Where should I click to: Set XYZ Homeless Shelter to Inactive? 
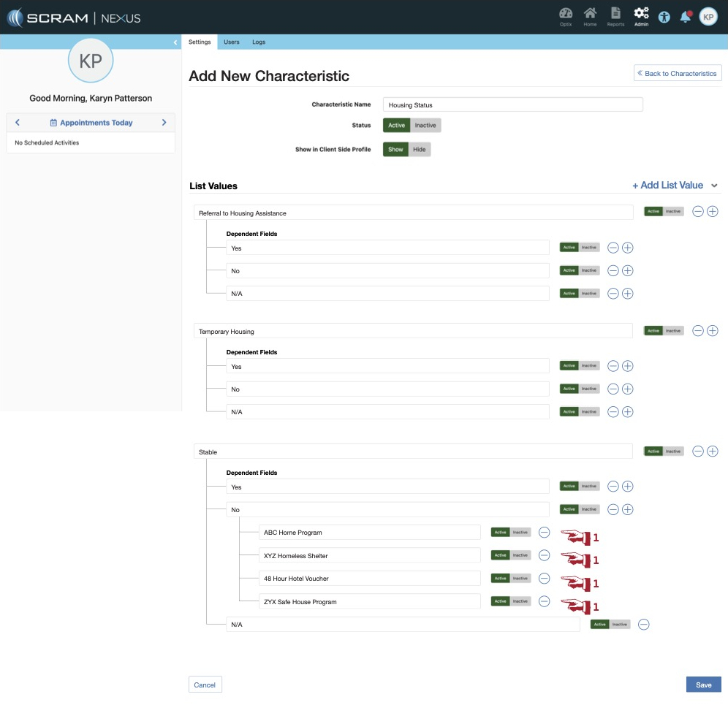click(520, 555)
